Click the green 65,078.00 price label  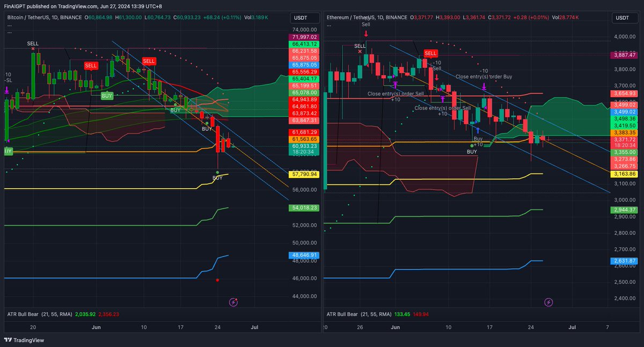point(305,92)
